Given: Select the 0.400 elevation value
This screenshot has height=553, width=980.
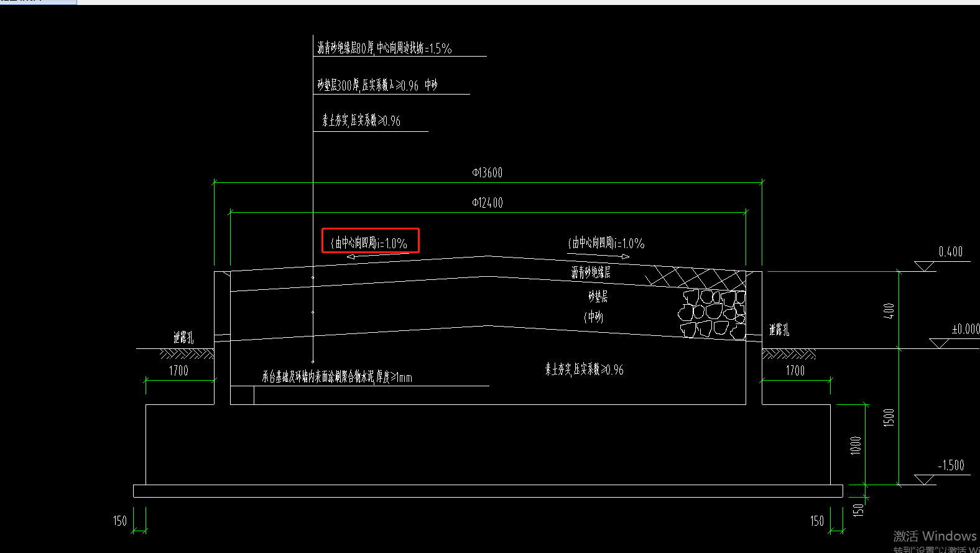Looking at the screenshot, I should pyautogui.click(x=951, y=252).
